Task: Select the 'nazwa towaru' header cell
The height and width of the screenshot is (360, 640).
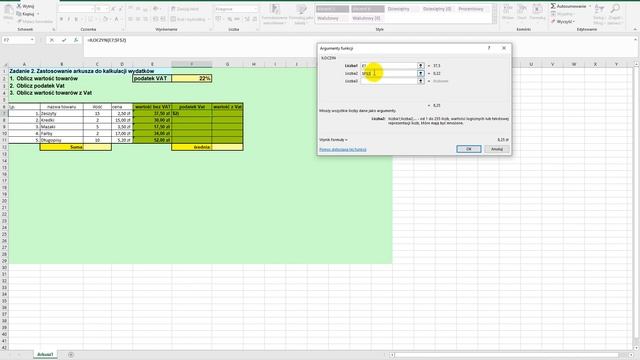Action: click(62, 107)
